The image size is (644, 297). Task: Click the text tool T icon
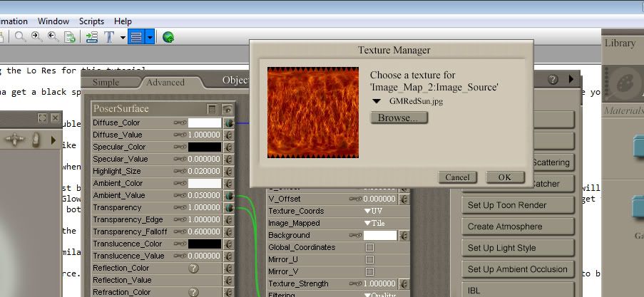click(x=109, y=37)
